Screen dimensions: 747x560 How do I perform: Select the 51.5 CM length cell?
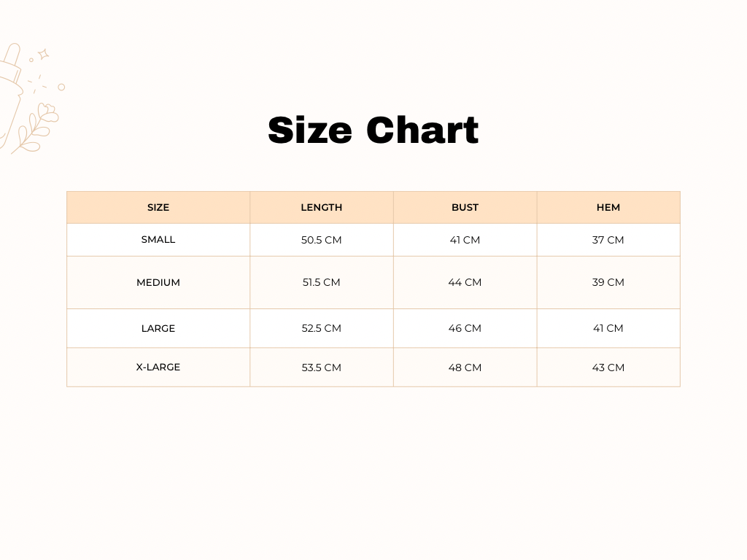(322, 282)
